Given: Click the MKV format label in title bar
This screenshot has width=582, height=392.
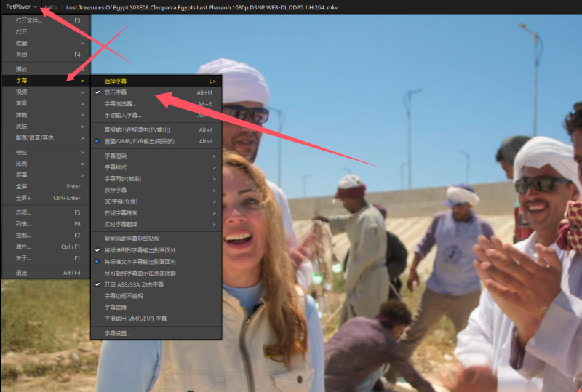Looking at the screenshot, I should (51, 7).
